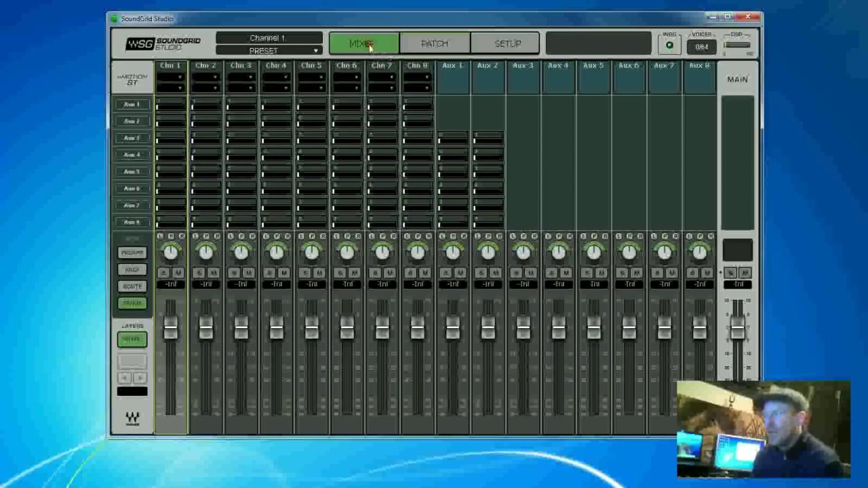Image resolution: width=868 pixels, height=488 pixels.
Task: Click the empty layer button below Mixer
Action: tap(132, 361)
